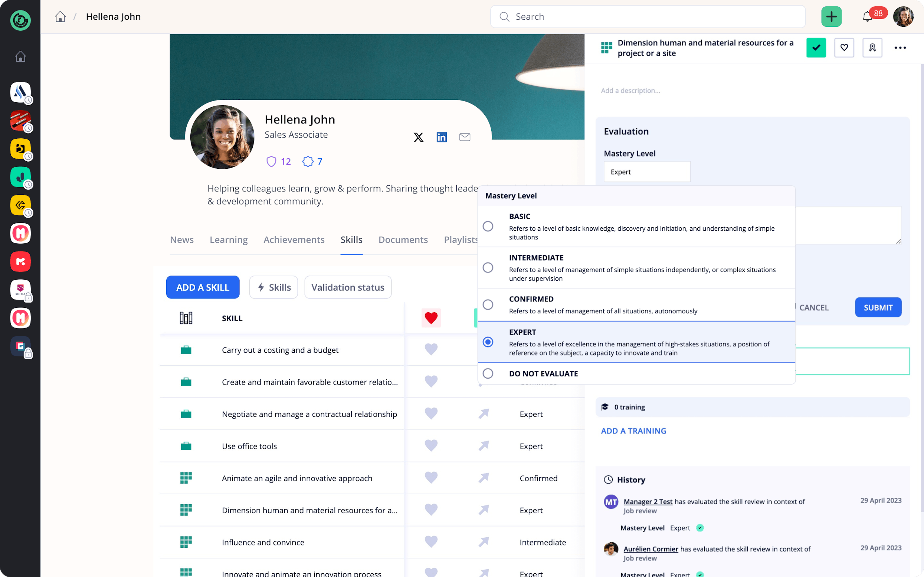Open the notifications bell

pos(867,17)
